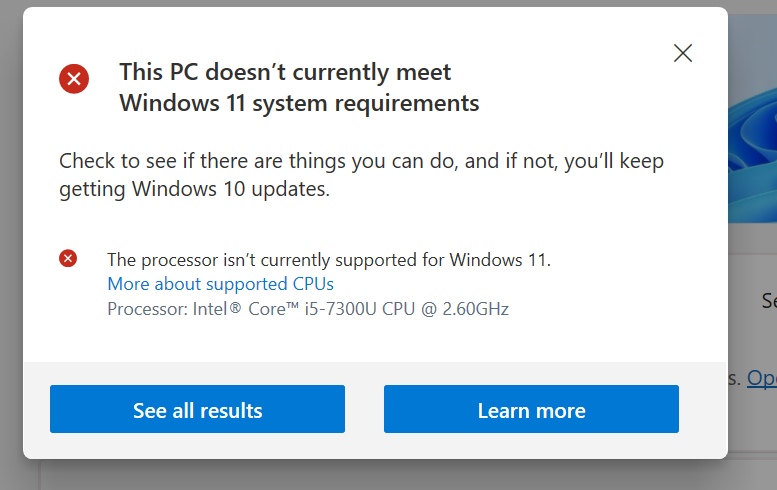Click the partially hidden link behind the dialog

pos(761,379)
